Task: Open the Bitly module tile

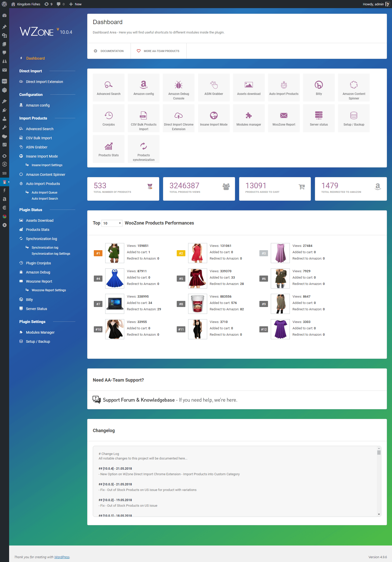Action: (319, 88)
